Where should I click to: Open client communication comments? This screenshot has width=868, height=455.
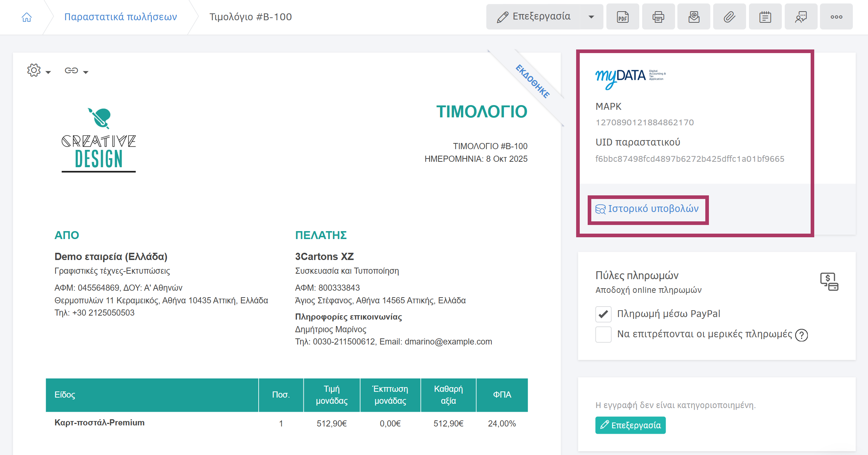click(x=801, y=17)
